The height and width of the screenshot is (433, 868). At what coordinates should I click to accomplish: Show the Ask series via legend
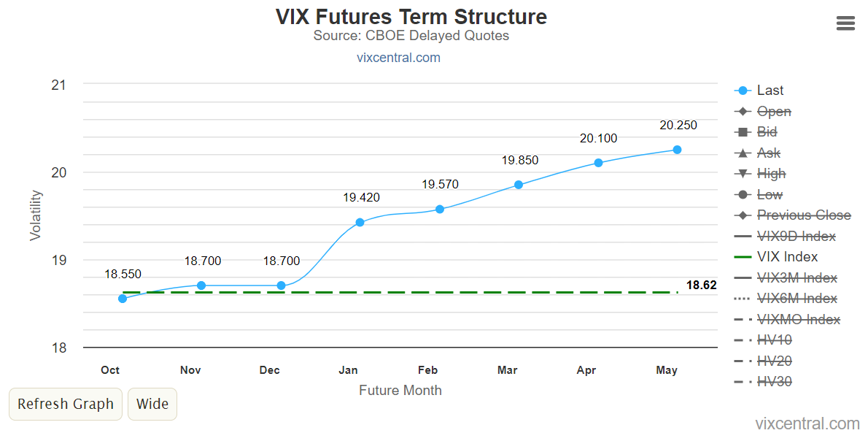click(x=768, y=153)
